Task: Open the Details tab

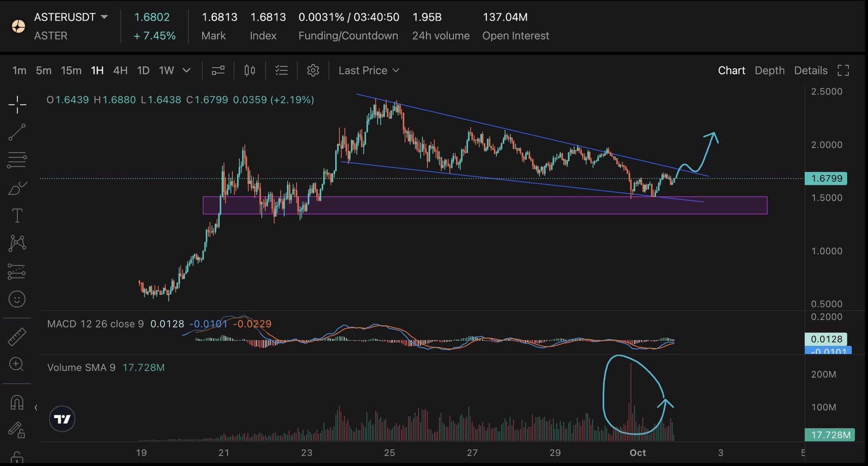Action: (x=810, y=70)
